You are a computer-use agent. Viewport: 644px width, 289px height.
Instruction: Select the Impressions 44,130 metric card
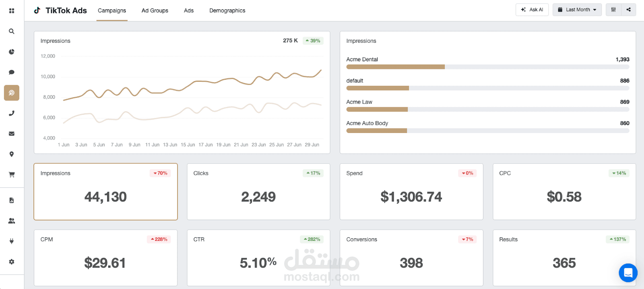[106, 192]
